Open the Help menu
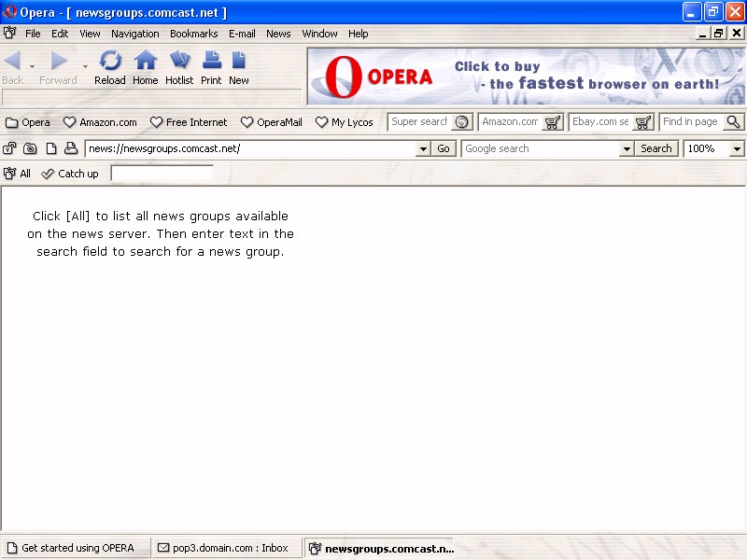This screenshot has height=560, width=747. 359,34
